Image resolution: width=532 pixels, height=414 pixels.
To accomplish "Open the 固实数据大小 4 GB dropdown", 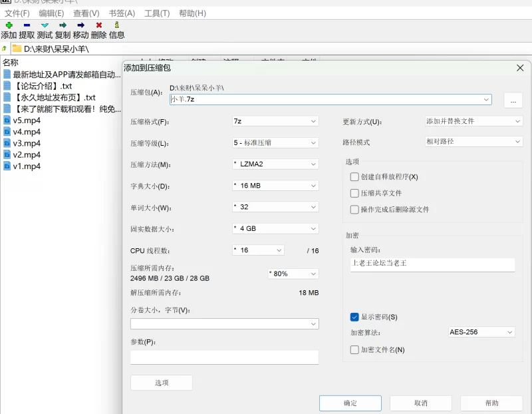I will (275, 228).
